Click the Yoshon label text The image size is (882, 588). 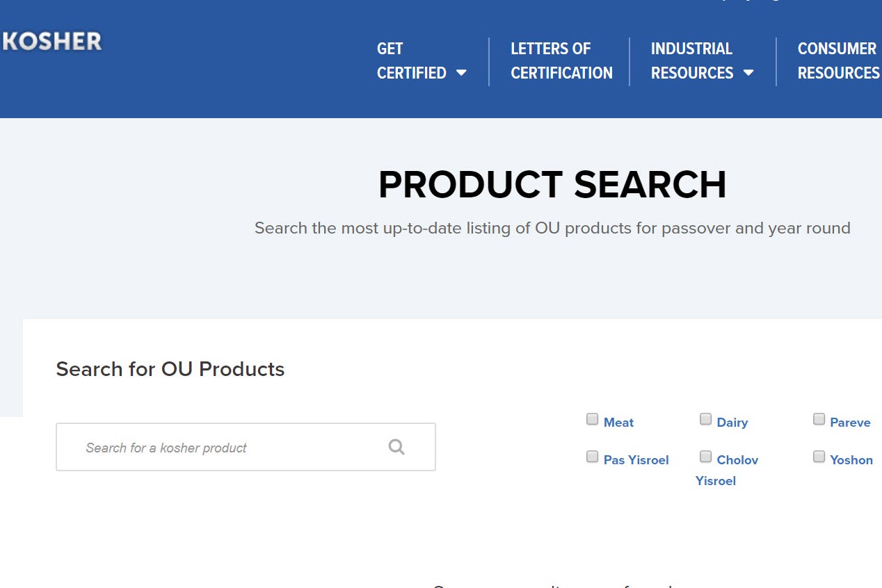pyautogui.click(x=851, y=460)
